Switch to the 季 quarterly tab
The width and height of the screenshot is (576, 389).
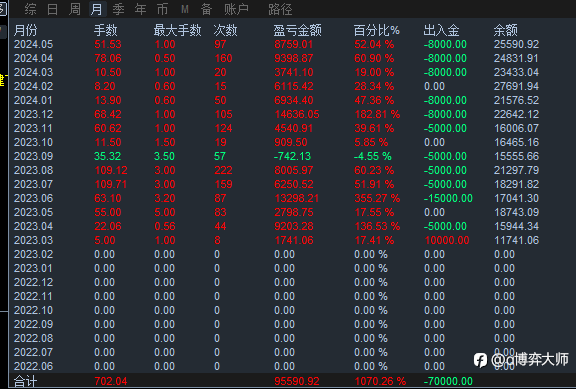click(118, 9)
